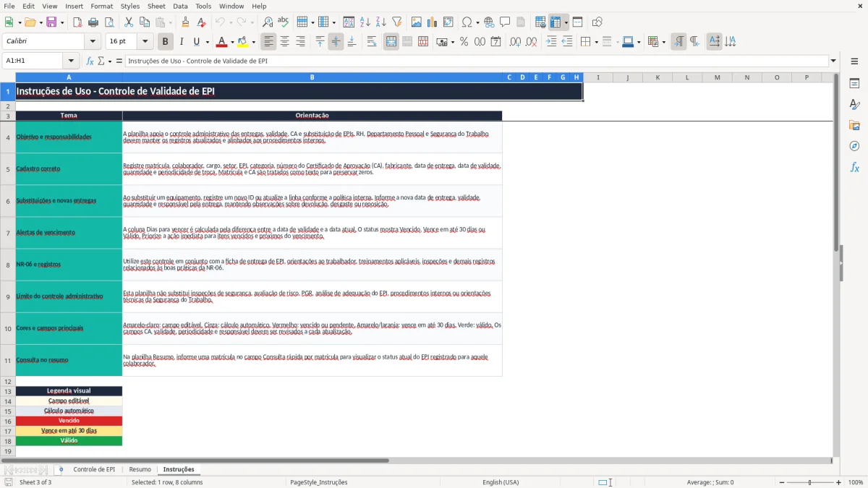The height and width of the screenshot is (488, 868).
Task: Apply the yellow Background Color swatch
Action: 242,42
